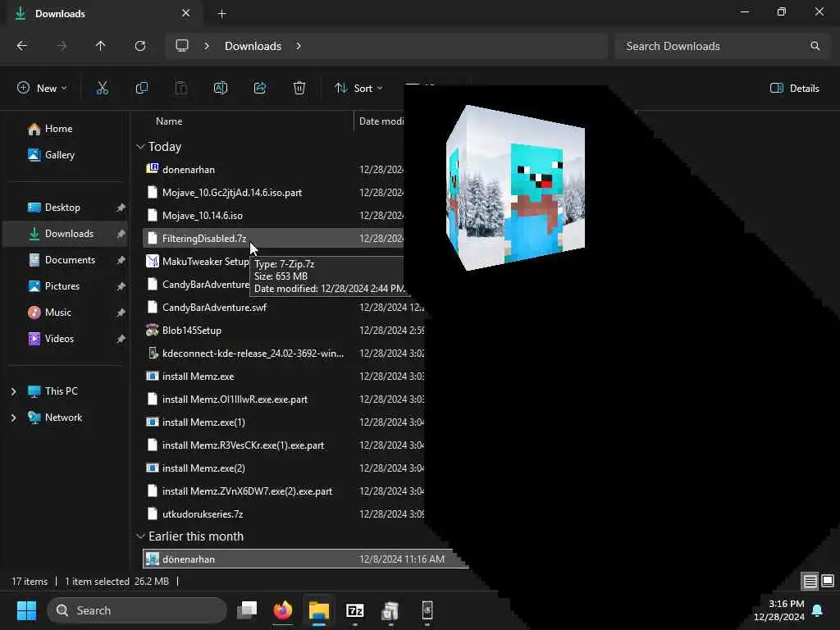The image size is (840, 630).
Task: Open 7-Zip from the taskbar
Action: 354,610
